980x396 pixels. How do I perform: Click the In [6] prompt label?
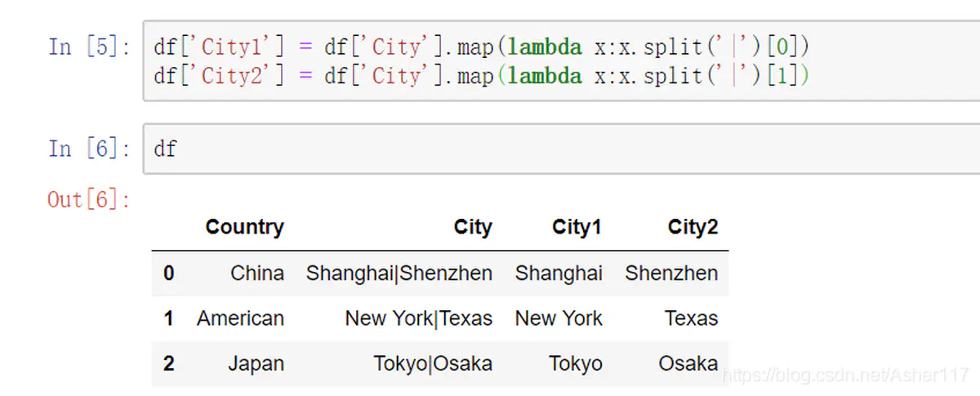tap(89, 149)
